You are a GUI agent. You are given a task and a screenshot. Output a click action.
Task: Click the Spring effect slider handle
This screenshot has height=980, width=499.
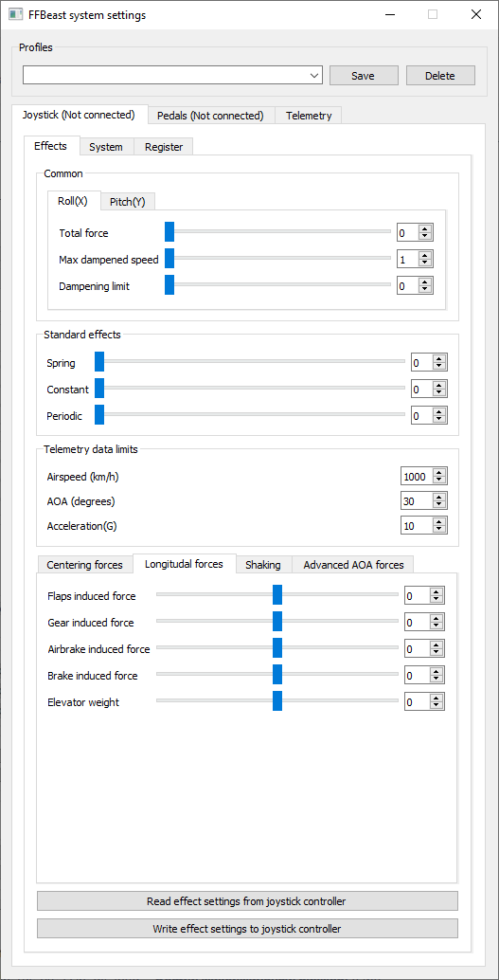pos(99,362)
